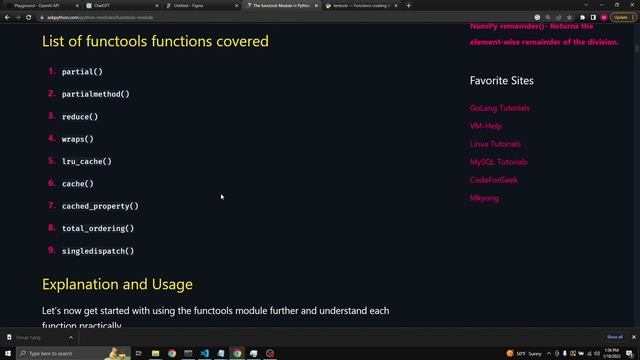Click Show all downloads
The height and width of the screenshot is (360, 640).
tap(615, 337)
